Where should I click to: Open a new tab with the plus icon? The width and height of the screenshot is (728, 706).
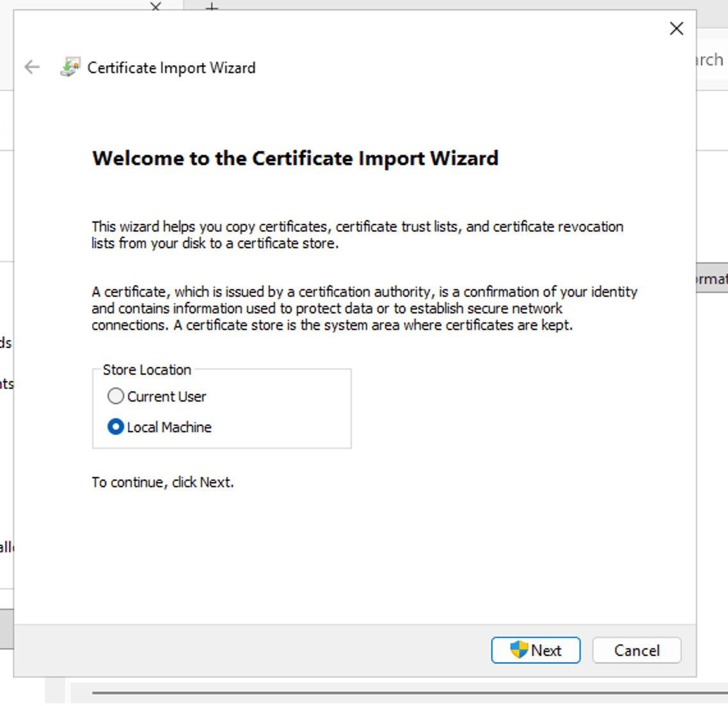click(212, 6)
